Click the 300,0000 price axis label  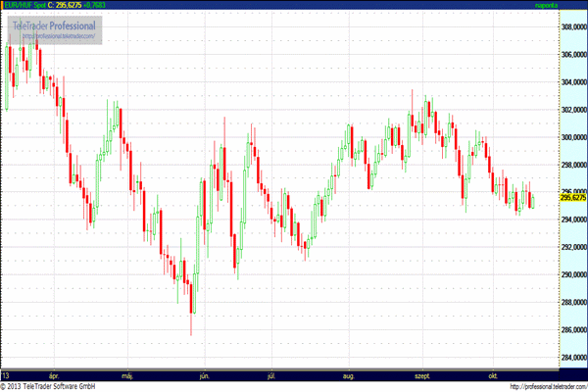coord(572,137)
